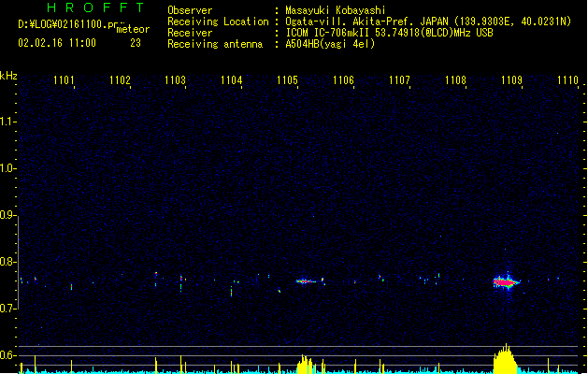This screenshot has height=374, width=588.
Task: Click the 0.7 kHz frequency tick label
Action: tap(7, 309)
